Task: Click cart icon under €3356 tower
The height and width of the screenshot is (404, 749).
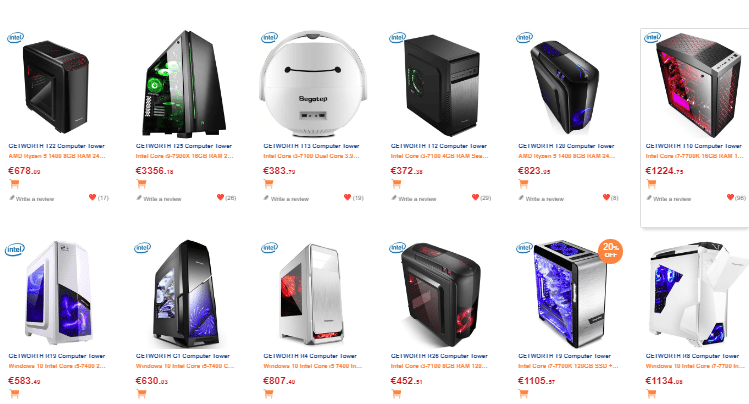Action: 141,183
